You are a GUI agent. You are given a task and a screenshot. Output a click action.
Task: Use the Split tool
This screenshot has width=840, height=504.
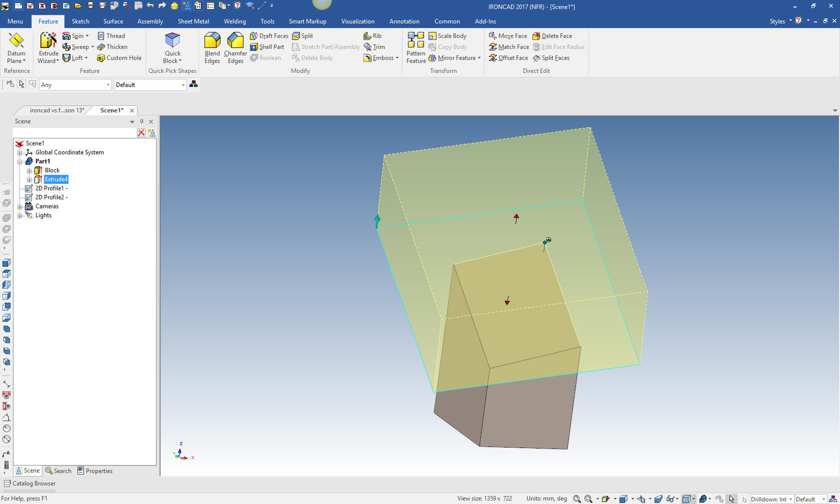(x=302, y=36)
